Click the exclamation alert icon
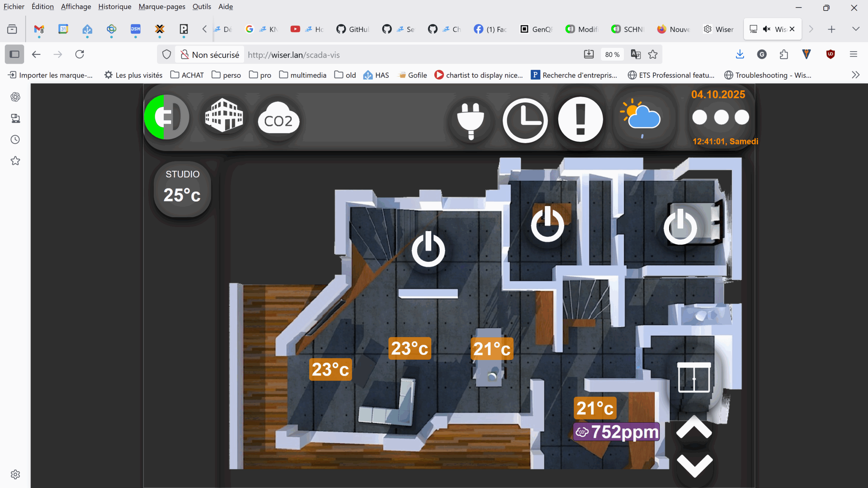868x488 pixels. 580,119
